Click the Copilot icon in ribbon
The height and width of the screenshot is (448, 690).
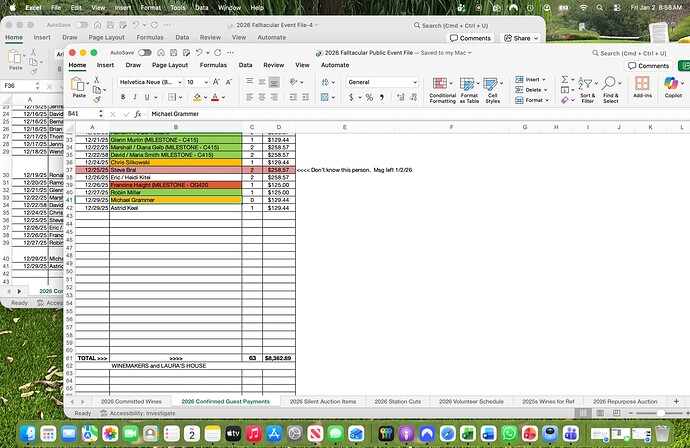[673, 87]
